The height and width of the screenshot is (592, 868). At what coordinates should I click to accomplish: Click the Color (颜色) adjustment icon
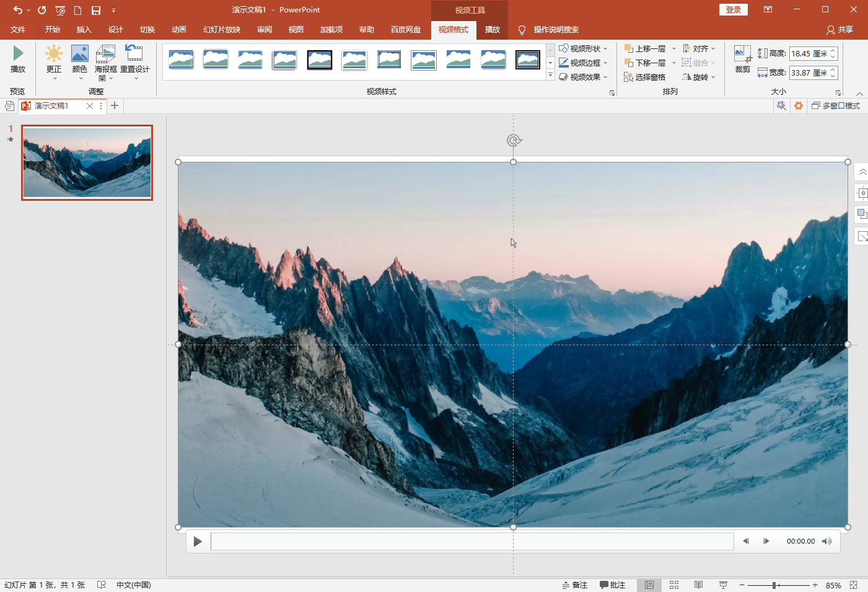[x=79, y=54]
